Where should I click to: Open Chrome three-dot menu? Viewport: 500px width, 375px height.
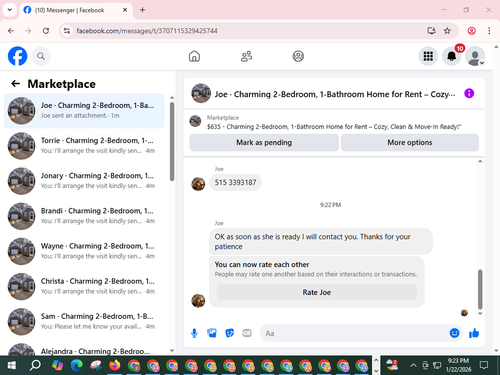pos(489,31)
